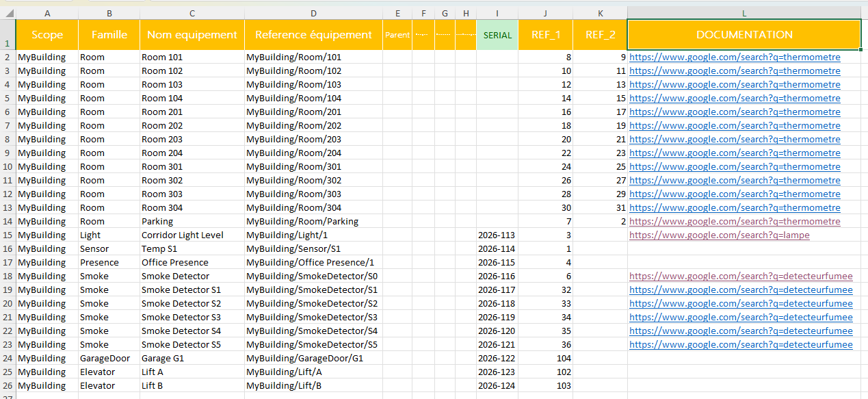This screenshot has height=399, width=868.
Task: Click the DOCUMENTATION header cell
Action: pyautogui.click(x=744, y=35)
